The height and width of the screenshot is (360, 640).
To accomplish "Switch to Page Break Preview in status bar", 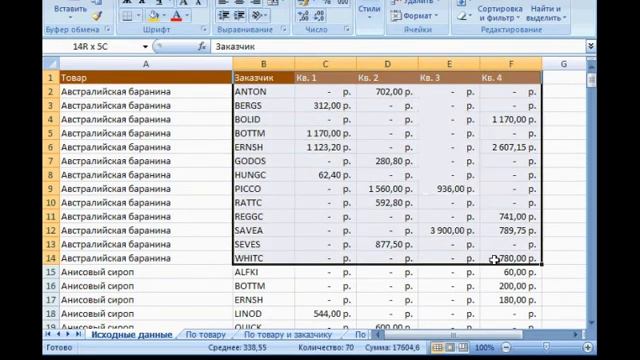I will pos(463,347).
